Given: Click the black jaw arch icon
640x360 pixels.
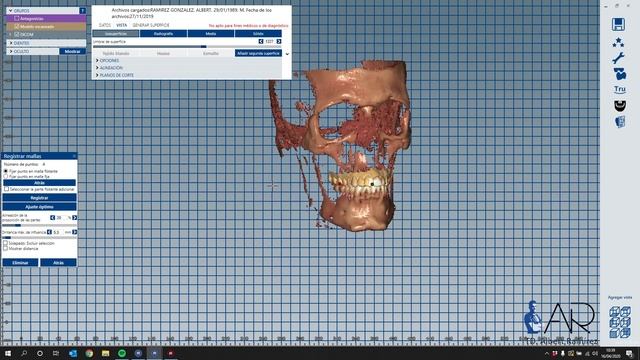Looking at the screenshot, I should pos(620,106).
